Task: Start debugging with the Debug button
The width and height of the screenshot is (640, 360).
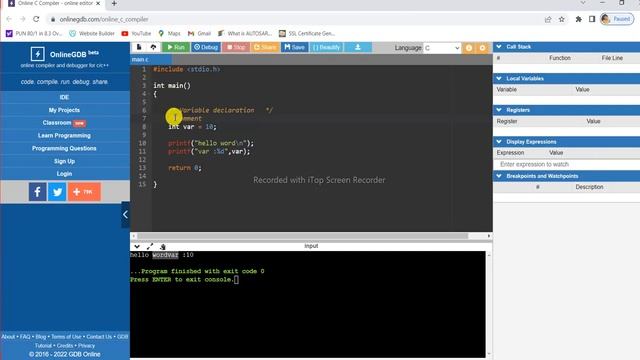Action: coord(206,47)
